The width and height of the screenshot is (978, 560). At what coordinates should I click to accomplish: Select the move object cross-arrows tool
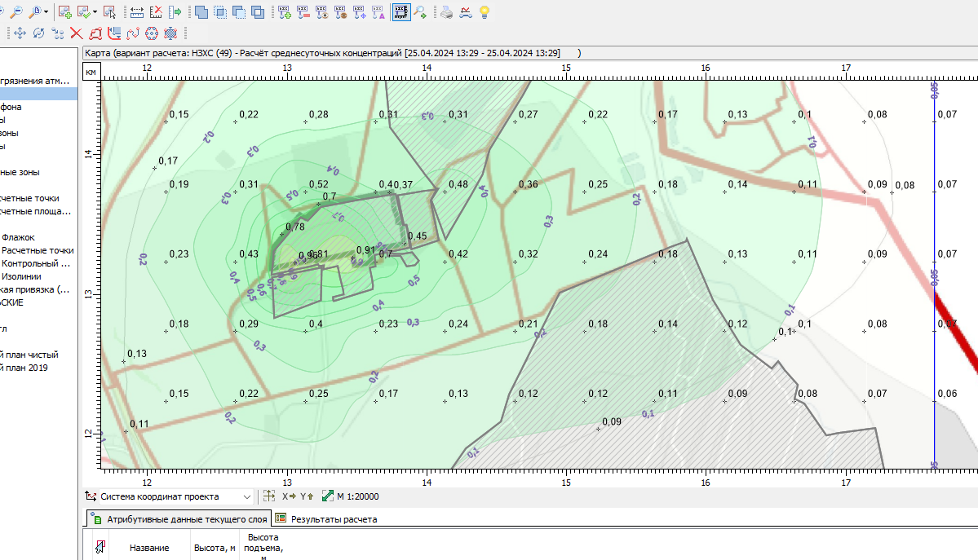click(20, 33)
